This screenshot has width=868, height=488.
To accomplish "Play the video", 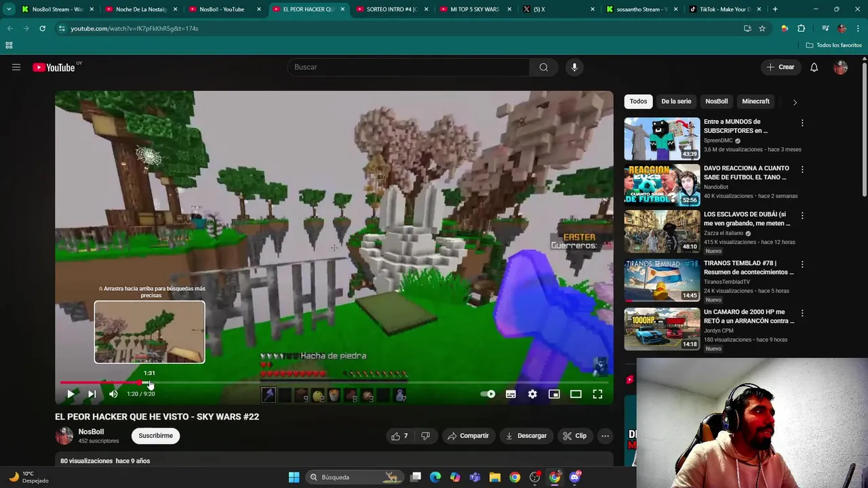I will point(71,394).
